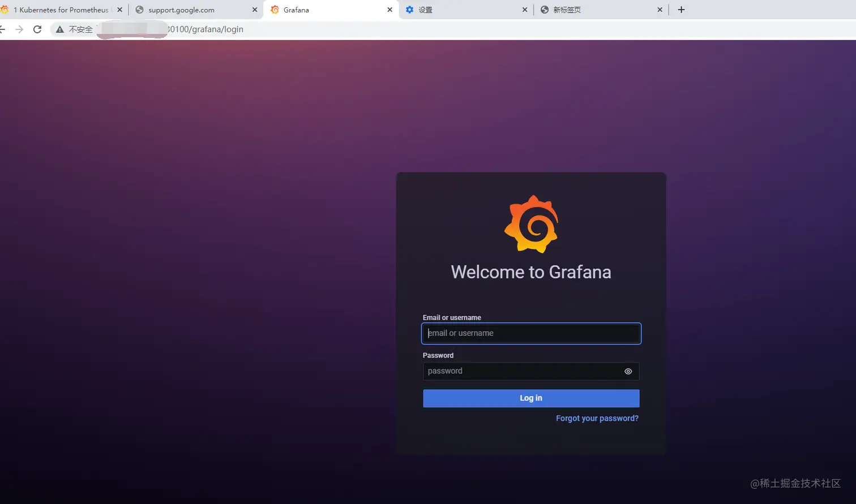Click the Welcome to Grafana heading
Image resolution: width=856 pixels, height=504 pixels.
(x=531, y=272)
